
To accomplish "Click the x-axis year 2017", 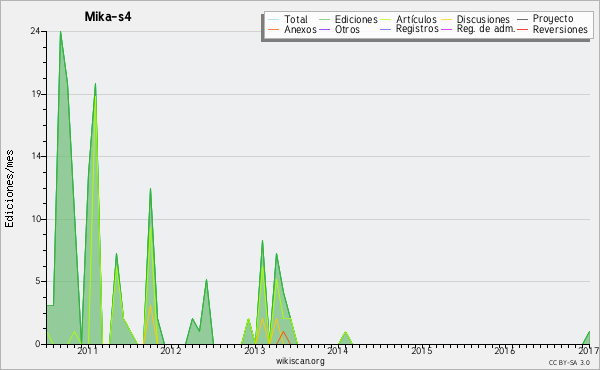I will click(589, 350).
